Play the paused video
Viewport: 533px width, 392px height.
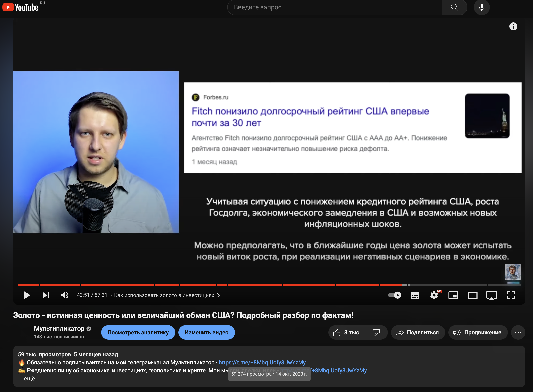(27, 295)
